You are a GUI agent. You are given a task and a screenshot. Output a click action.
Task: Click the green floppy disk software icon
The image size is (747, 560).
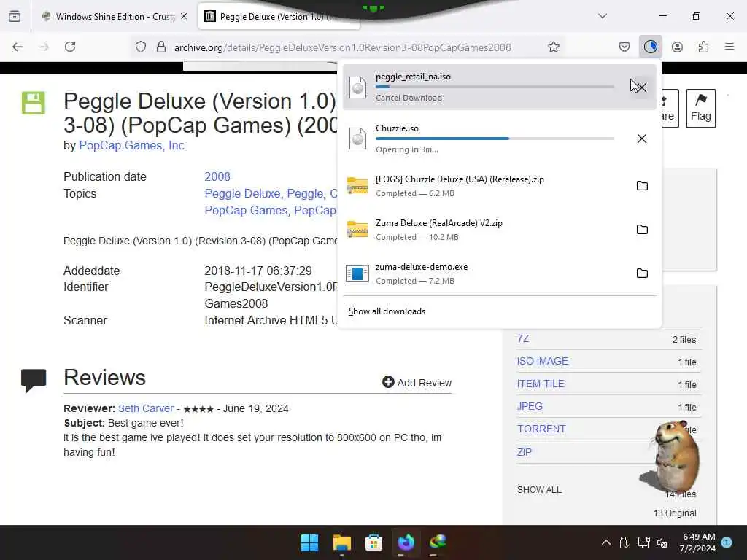34,104
